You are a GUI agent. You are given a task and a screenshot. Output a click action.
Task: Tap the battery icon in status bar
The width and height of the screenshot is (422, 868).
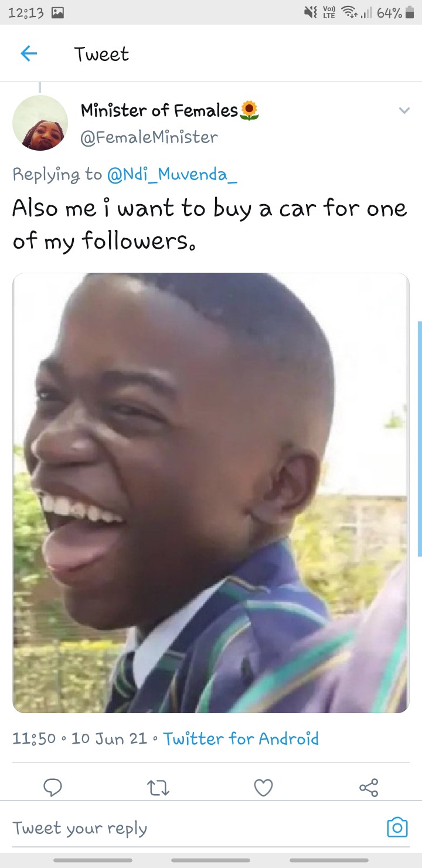pos(410,12)
